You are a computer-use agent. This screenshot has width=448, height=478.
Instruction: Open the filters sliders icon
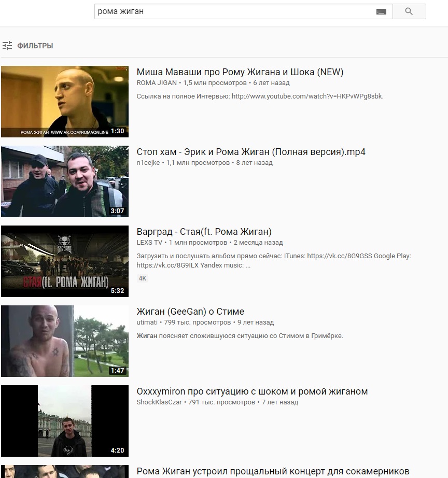point(7,46)
